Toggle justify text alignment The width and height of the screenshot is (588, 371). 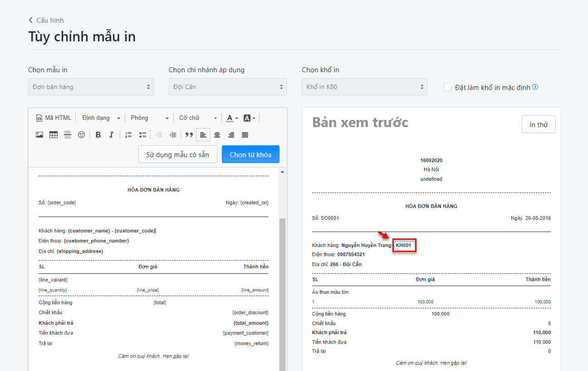click(x=245, y=135)
